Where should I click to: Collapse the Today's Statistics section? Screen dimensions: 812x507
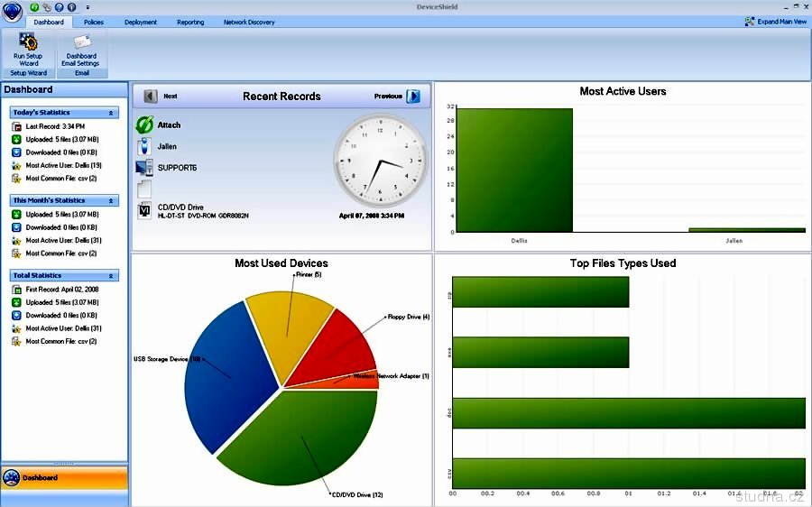click(111, 113)
